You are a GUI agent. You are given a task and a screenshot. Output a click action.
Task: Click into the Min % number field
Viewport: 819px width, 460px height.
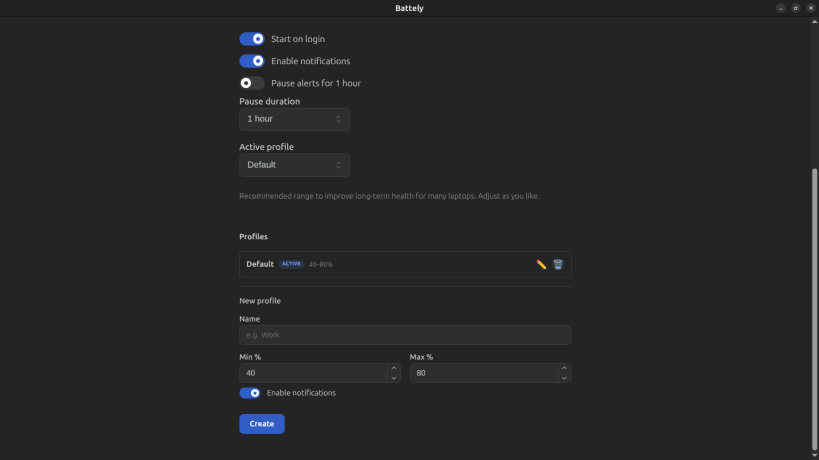click(313, 373)
